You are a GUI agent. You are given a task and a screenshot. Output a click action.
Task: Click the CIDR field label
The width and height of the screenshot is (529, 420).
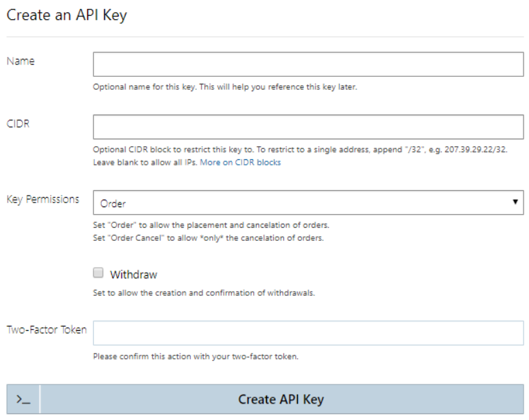(18, 124)
